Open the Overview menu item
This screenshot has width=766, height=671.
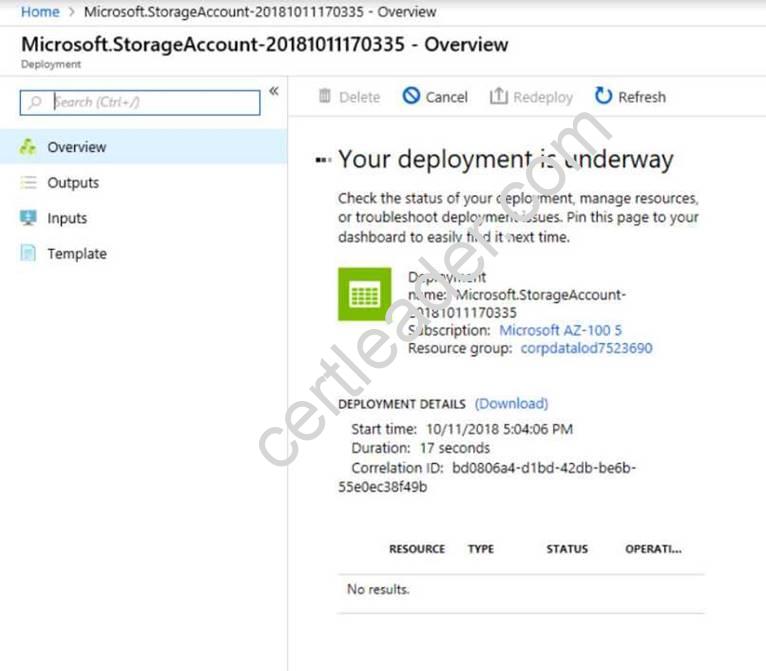(x=143, y=147)
